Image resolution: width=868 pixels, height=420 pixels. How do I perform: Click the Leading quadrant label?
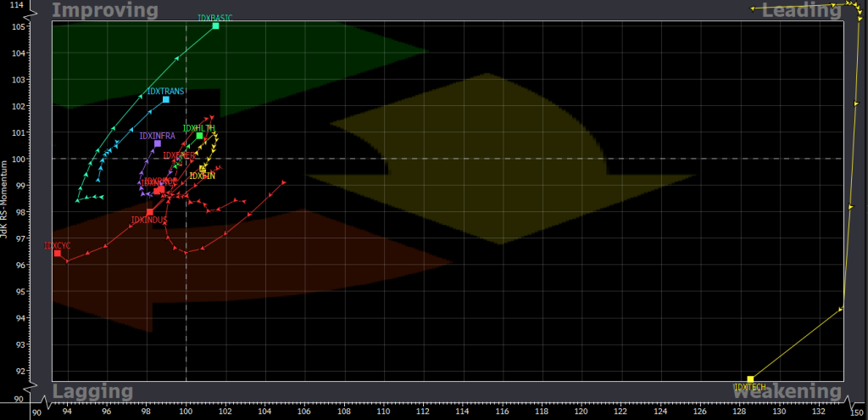802,10
